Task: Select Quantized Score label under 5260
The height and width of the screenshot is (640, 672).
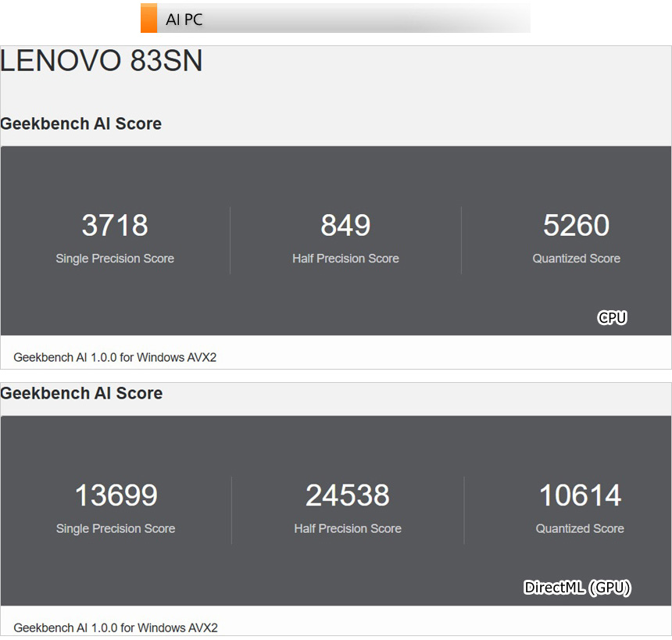Action: [x=576, y=259]
